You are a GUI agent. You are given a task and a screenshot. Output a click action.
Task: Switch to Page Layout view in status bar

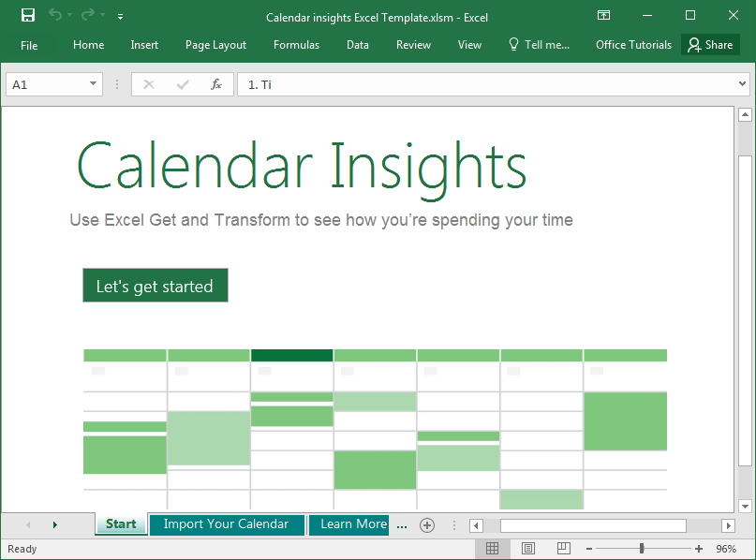tap(527, 548)
